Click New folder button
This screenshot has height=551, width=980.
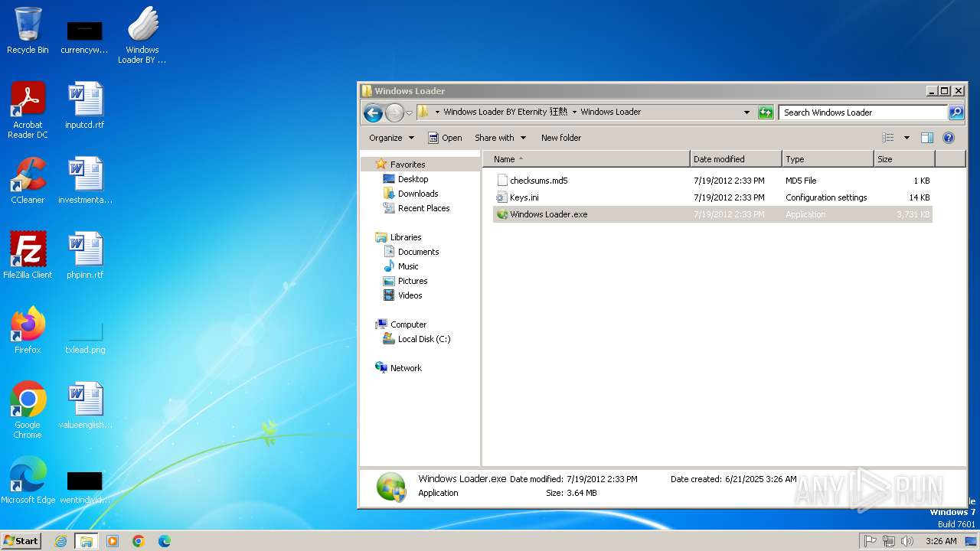pyautogui.click(x=561, y=138)
